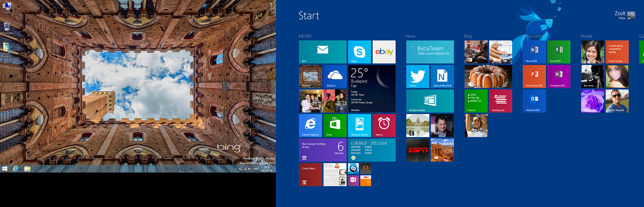Open the EUR/HUF currency tile
Screen dimensions: 644x207
(371, 150)
